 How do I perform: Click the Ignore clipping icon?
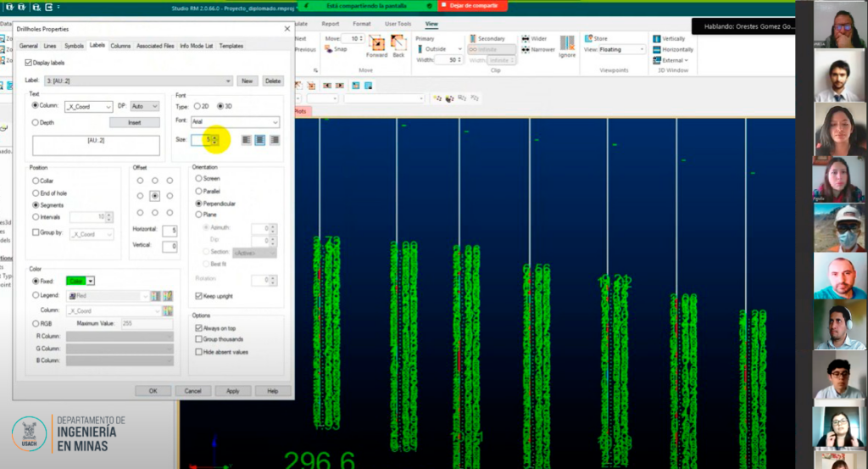point(566,44)
